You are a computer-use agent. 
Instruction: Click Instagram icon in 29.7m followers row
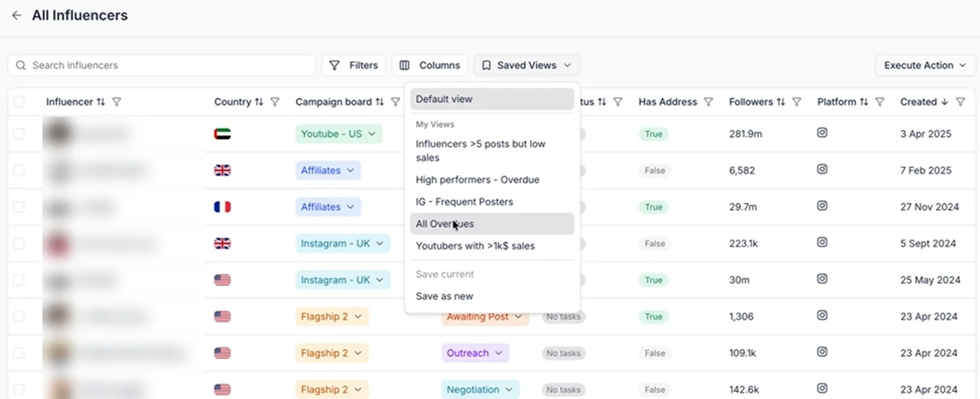pos(822,206)
